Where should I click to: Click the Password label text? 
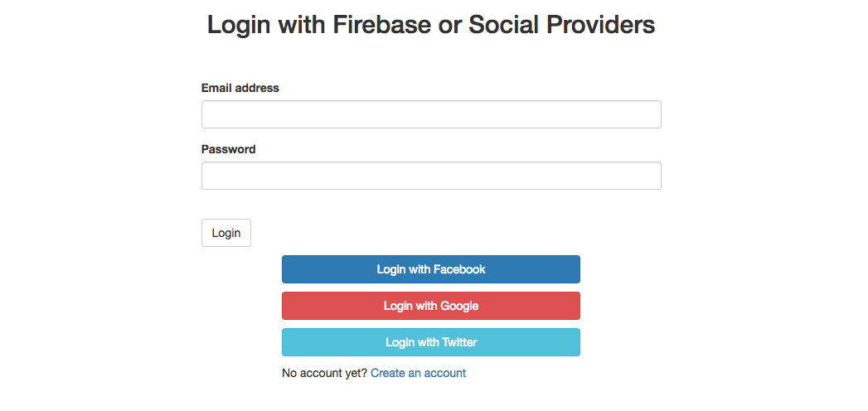(x=229, y=149)
